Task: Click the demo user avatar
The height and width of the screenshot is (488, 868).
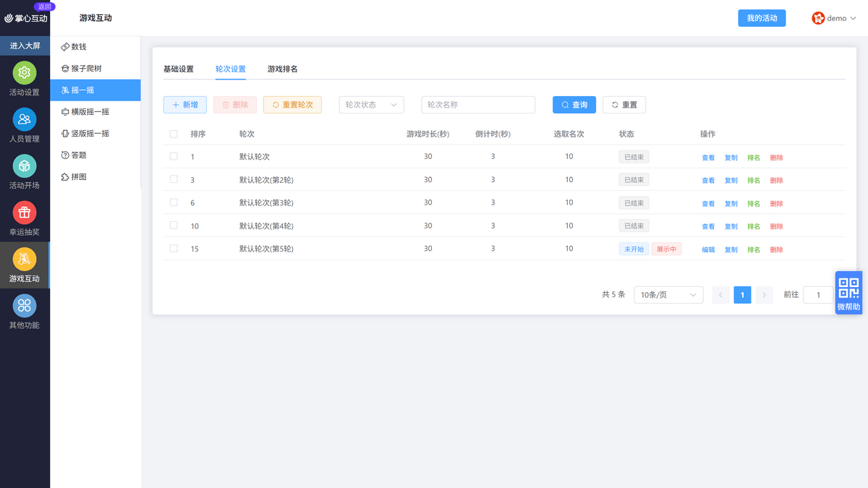Action: 818,18
